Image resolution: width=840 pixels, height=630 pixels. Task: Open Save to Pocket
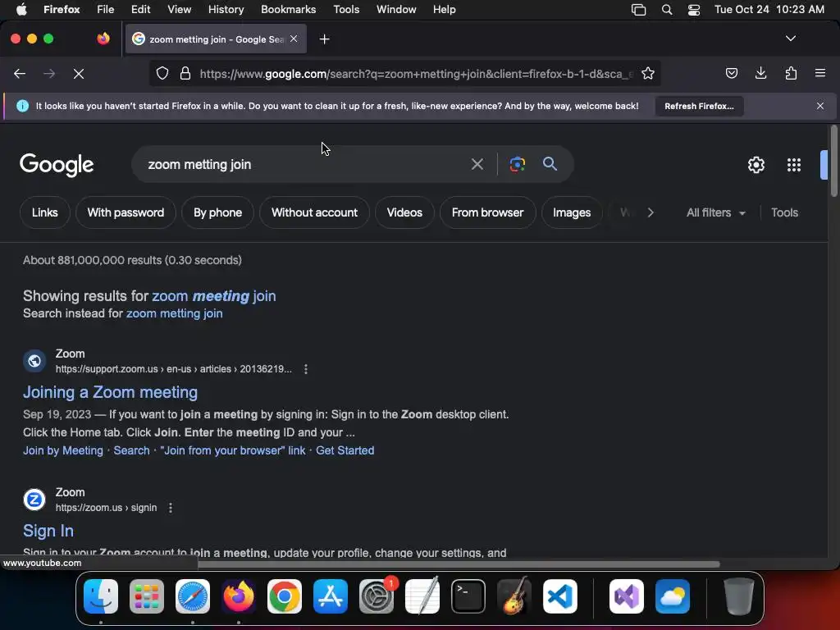pyautogui.click(x=731, y=73)
